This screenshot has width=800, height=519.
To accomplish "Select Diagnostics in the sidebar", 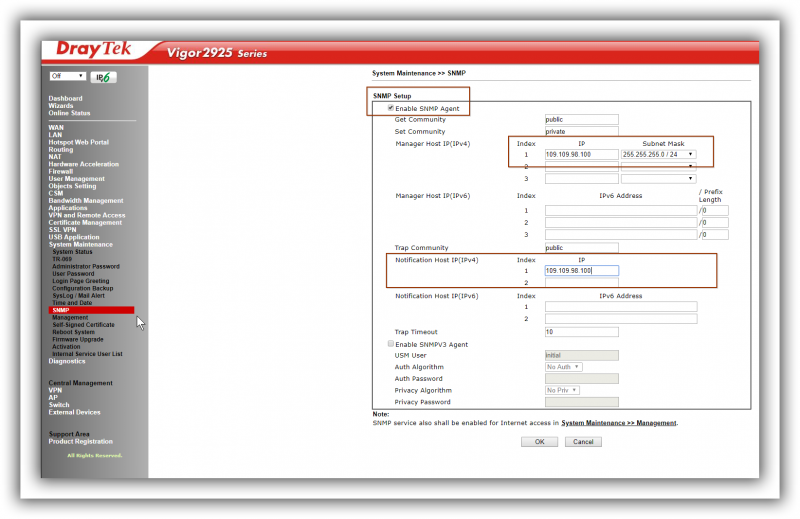I will 67,361.
